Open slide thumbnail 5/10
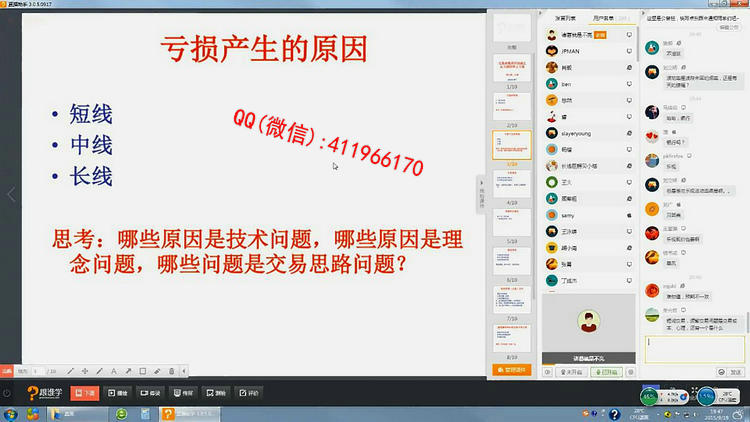 [x=512, y=222]
